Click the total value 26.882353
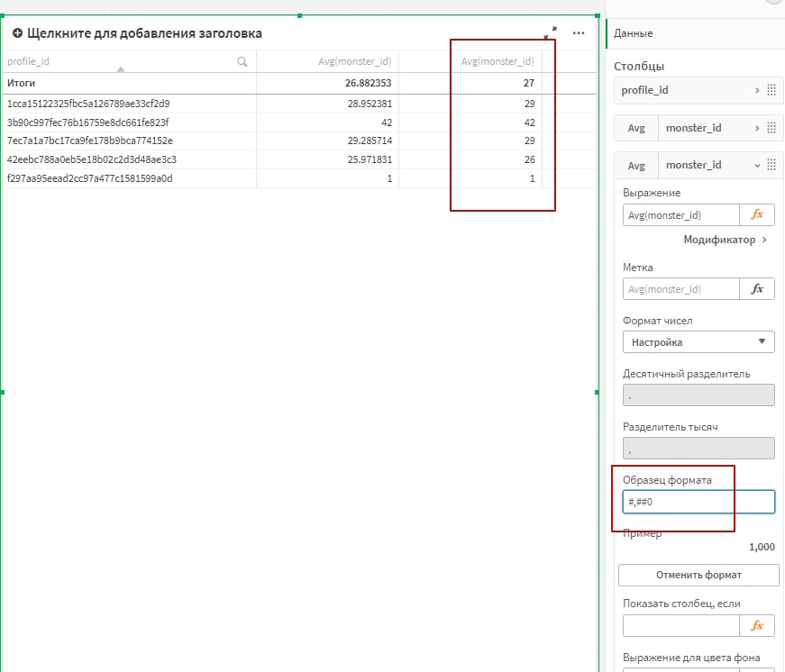Viewport: 785px width, 672px height. [x=368, y=83]
